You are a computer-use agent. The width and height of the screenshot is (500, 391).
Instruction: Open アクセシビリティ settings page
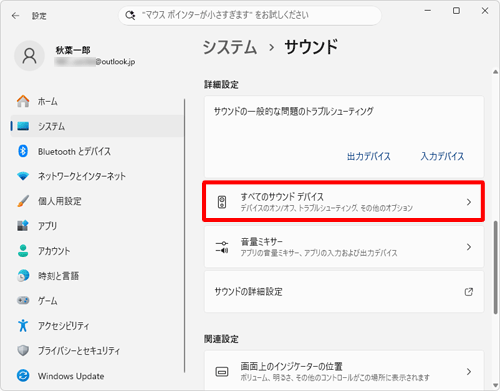97,325
